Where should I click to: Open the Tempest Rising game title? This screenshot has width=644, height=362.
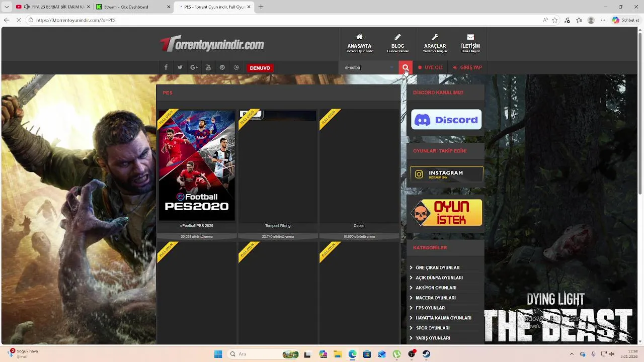click(x=278, y=226)
